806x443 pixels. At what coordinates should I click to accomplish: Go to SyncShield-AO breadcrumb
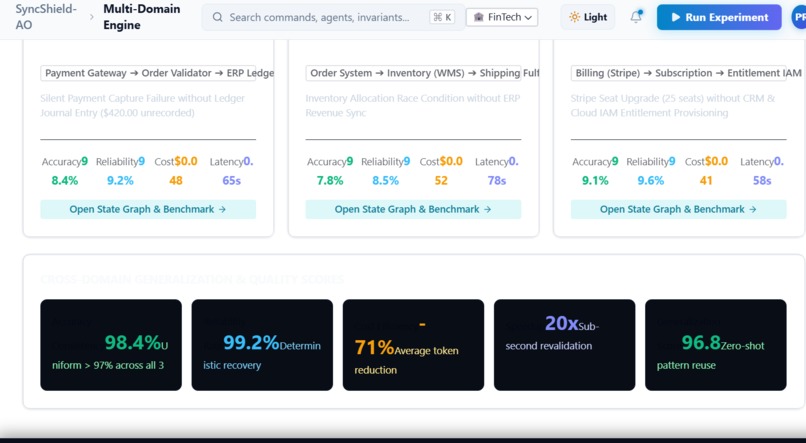pos(46,17)
